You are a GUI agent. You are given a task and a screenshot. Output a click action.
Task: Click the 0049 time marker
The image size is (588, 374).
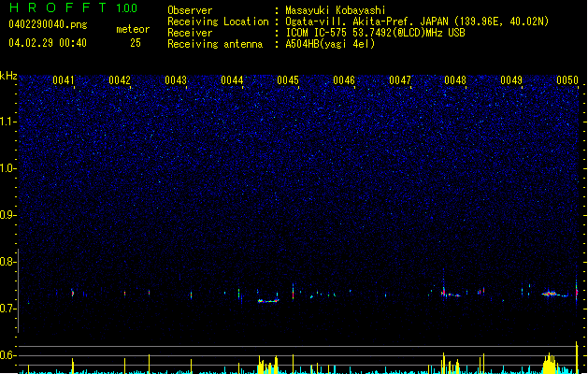coord(511,80)
